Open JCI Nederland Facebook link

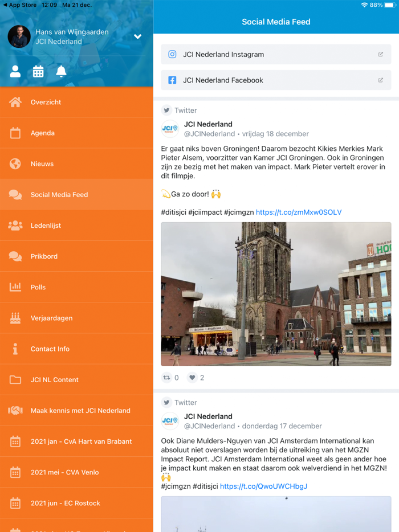tap(276, 80)
